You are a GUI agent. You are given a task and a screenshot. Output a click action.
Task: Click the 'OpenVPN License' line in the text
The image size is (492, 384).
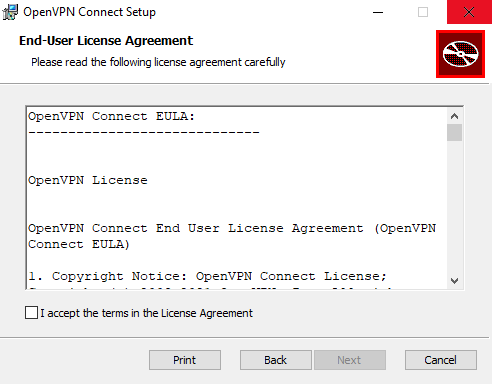click(x=88, y=180)
